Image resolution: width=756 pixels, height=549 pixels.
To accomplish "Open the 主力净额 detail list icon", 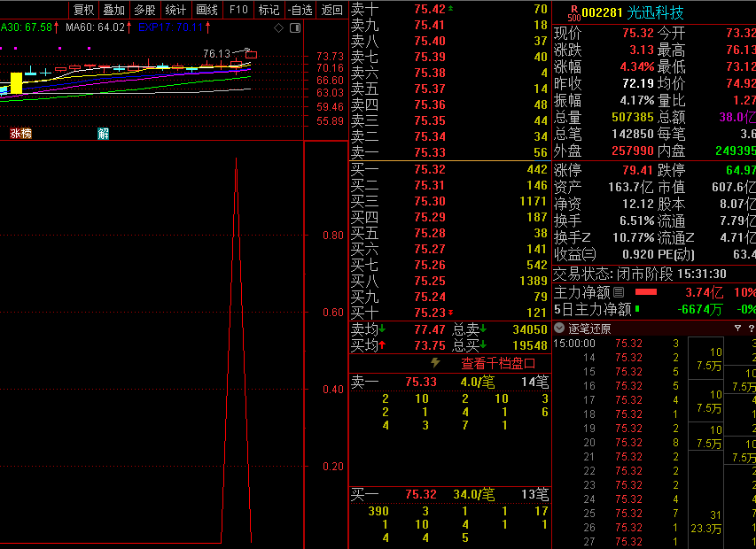I will pos(619,292).
